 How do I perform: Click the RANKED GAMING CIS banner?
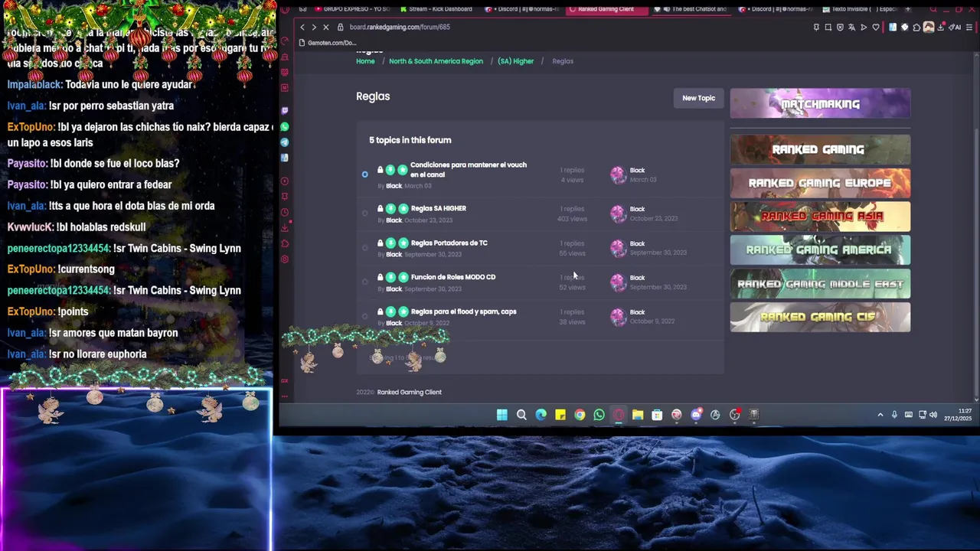coord(820,317)
